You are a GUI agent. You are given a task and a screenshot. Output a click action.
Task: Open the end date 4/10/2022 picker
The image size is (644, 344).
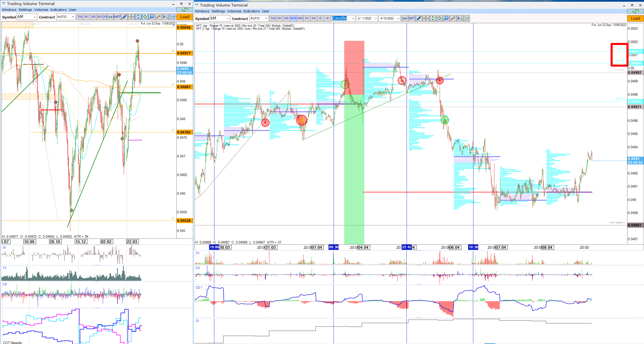(x=389, y=18)
